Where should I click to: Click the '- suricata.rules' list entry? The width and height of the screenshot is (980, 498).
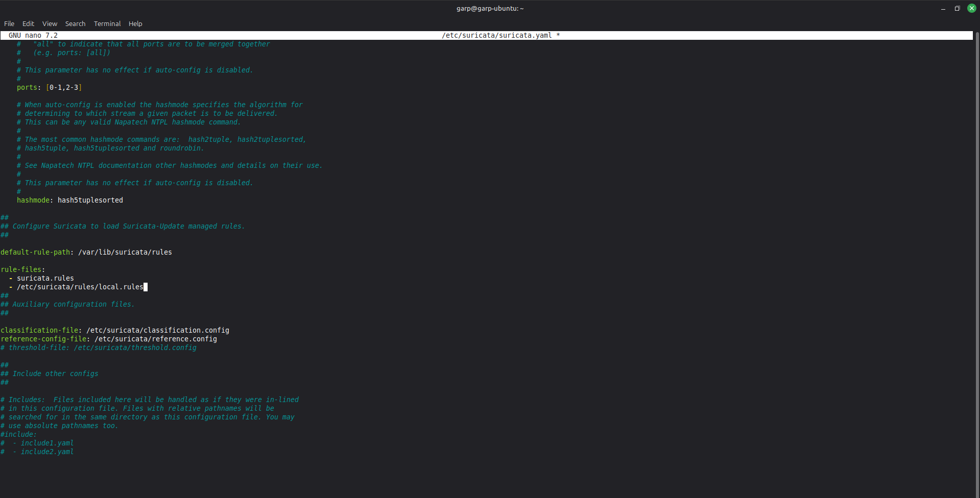41,279
